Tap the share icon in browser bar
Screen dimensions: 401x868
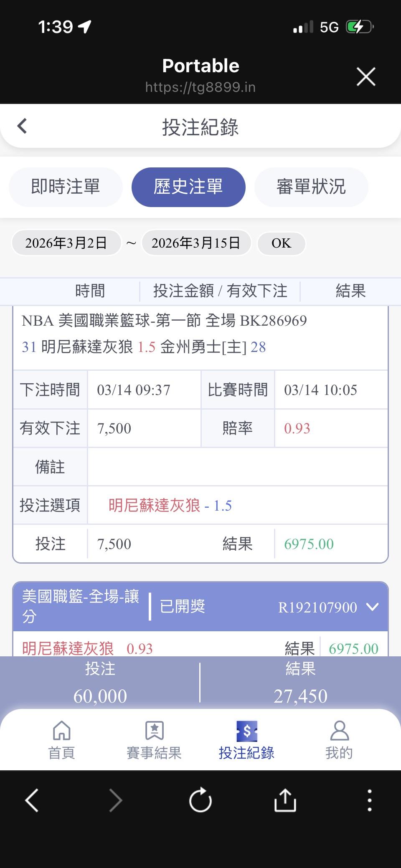(285, 800)
